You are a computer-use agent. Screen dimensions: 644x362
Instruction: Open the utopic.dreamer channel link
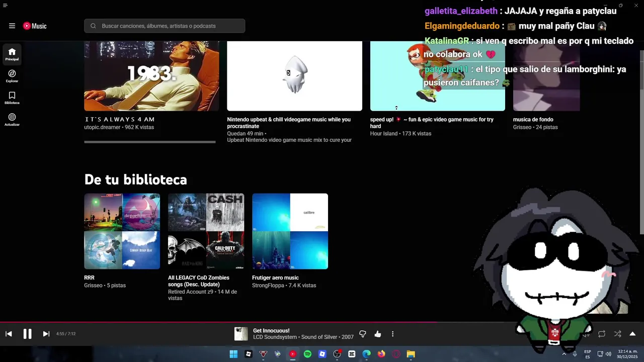(x=102, y=127)
